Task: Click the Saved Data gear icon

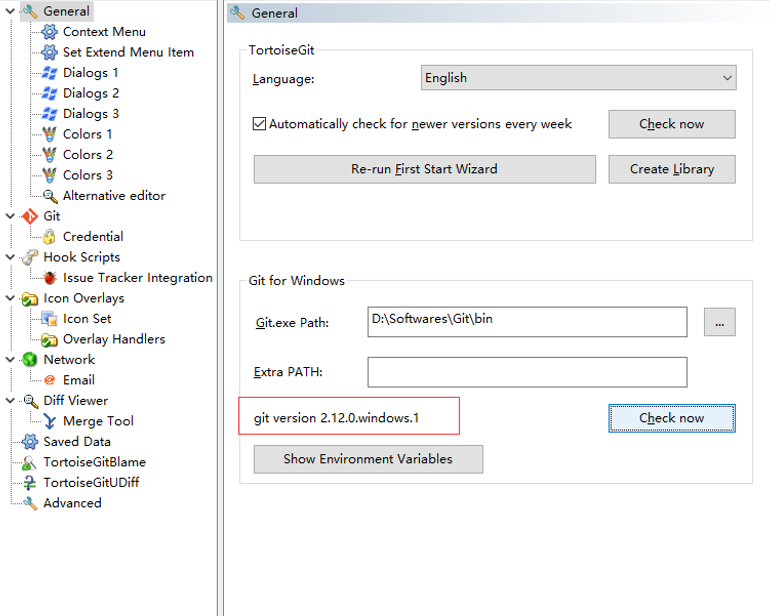Action: [30, 442]
